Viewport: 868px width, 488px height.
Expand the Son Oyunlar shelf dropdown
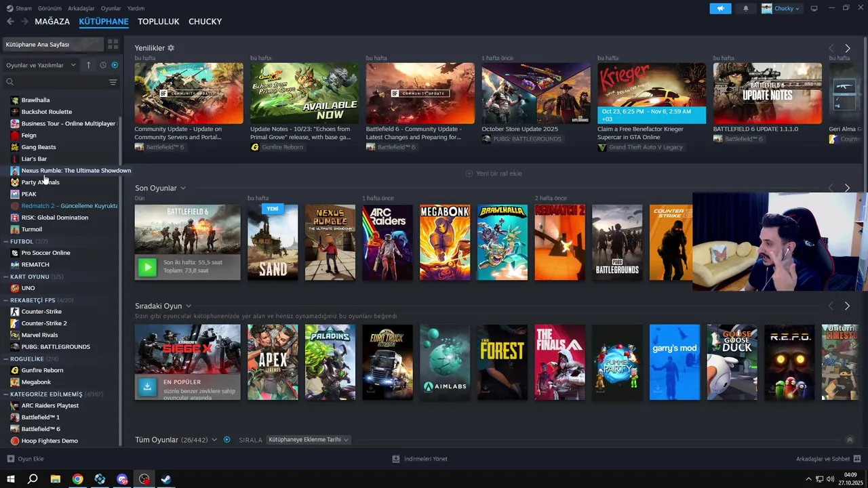(x=183, y=188)
